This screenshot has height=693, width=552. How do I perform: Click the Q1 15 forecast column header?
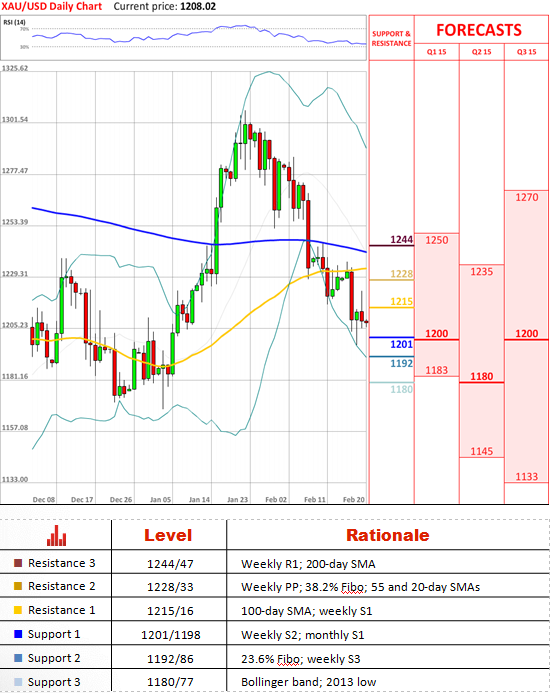(x=437, y=52)
